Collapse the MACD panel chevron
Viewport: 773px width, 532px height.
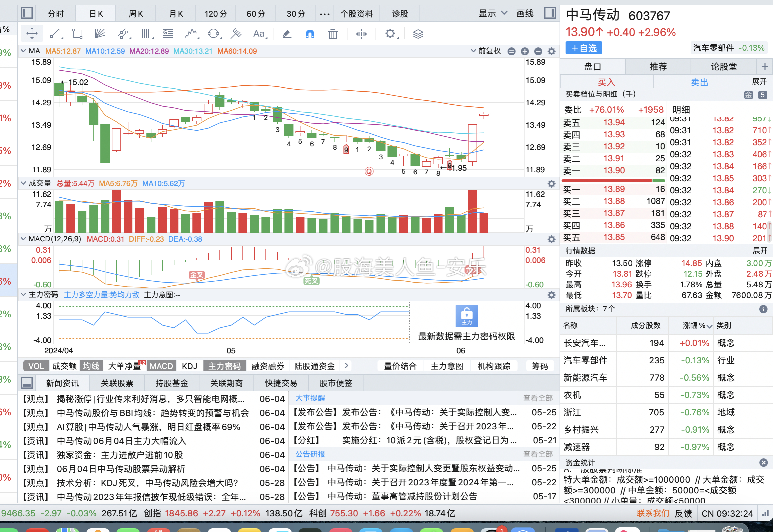pos(23,239)
